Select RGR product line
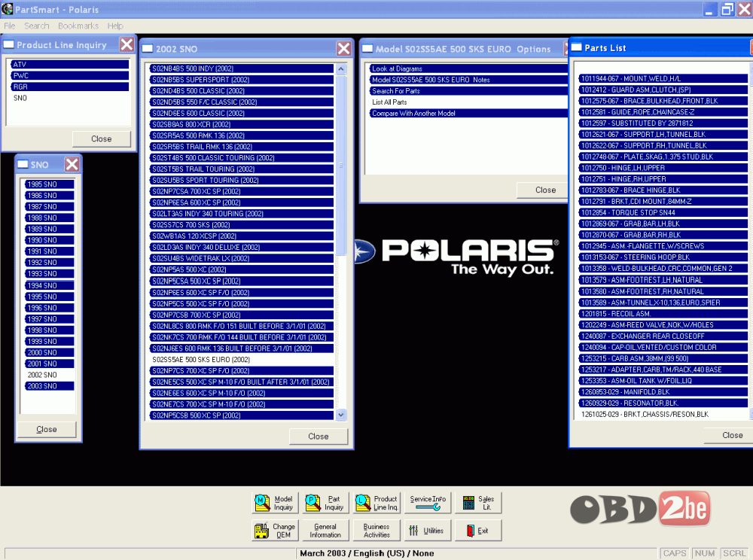The width and height of the screenshot is (753, 560). 69,87
